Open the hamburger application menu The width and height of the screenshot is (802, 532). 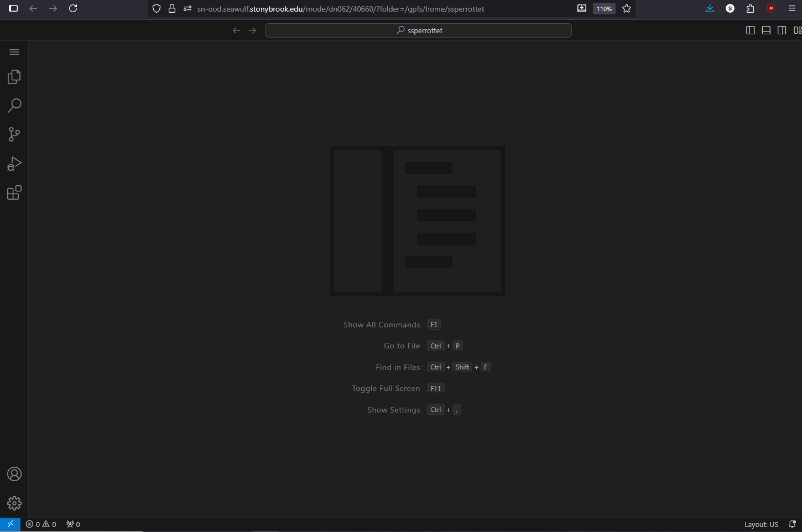point(14,52)
